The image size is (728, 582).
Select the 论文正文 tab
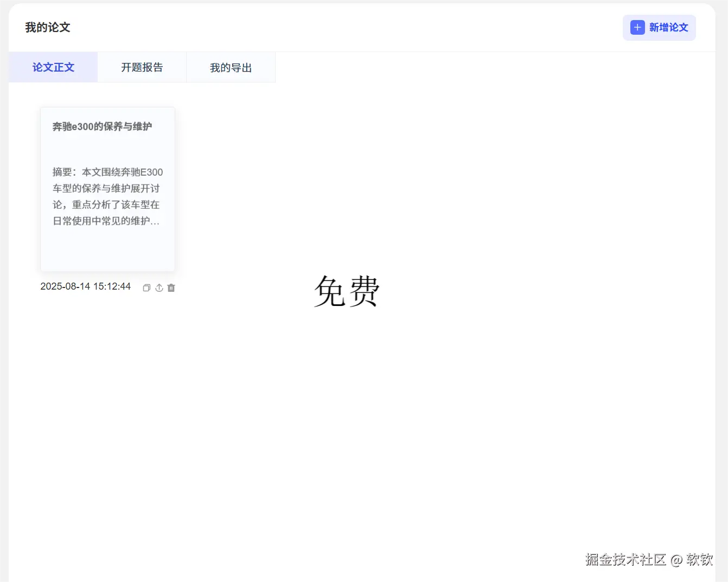click(x=53, y=67)
